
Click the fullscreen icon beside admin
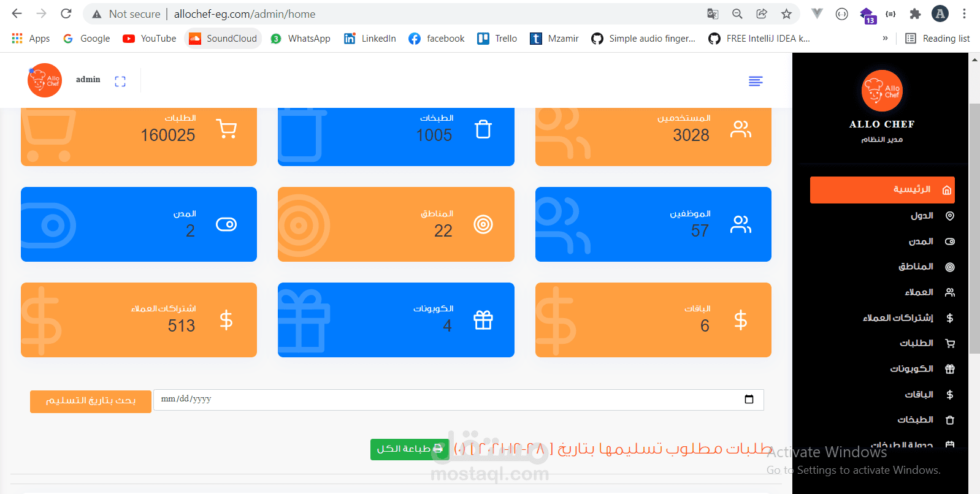[120, 82]
